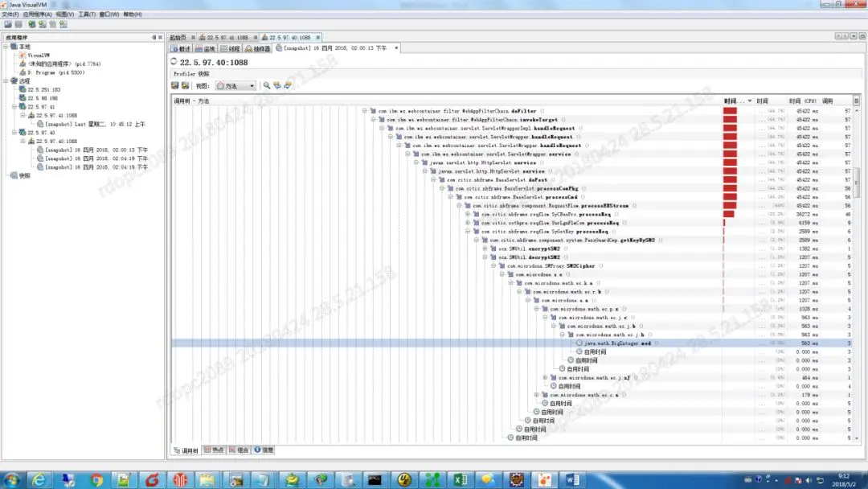Open the 概述 overview sub-tab
868x489 pixels.
click(181, 49)
